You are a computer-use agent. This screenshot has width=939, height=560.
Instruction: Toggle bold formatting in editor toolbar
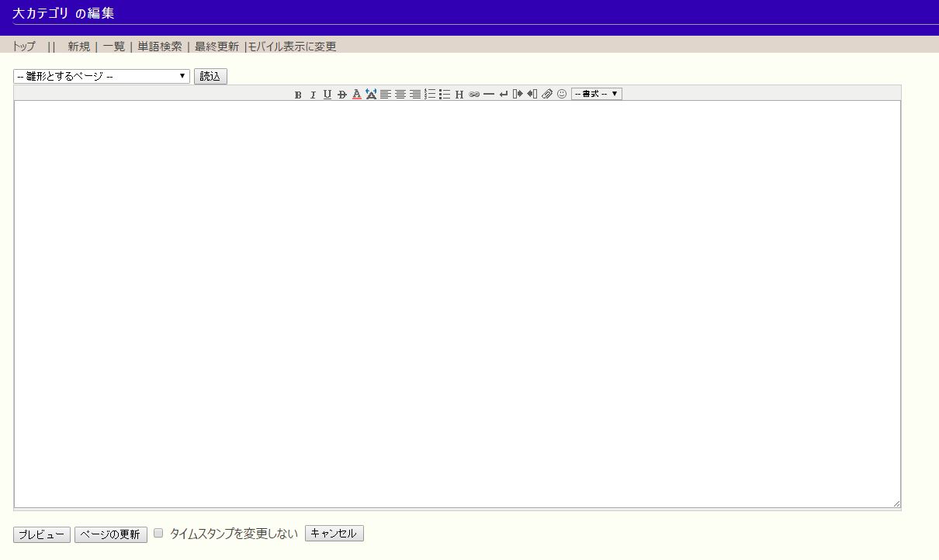(x=298, y=95)
